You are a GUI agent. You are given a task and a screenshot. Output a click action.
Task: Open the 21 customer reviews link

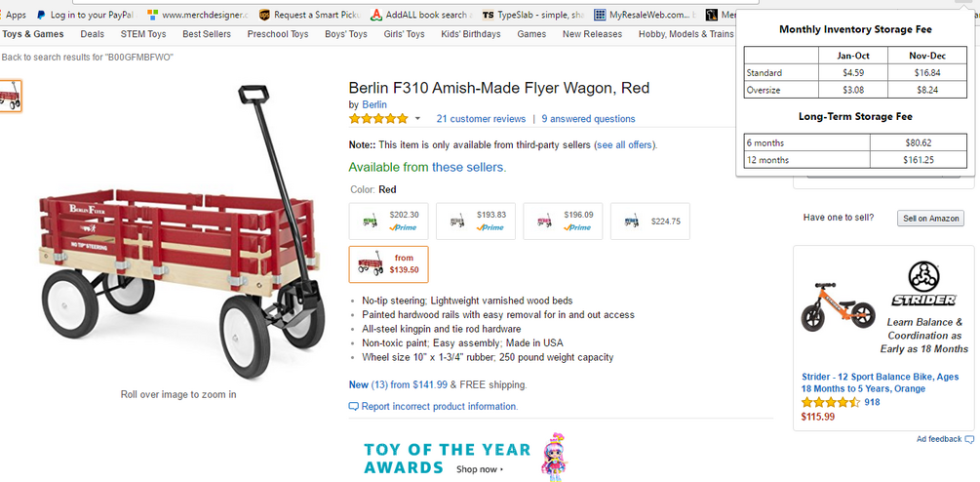[481, 119]
